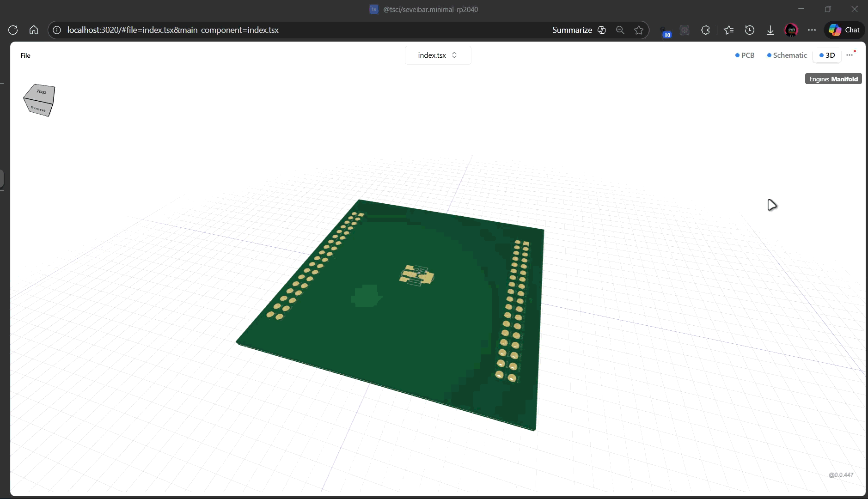Reload the page with the refresh icon
Image resolution: width=868 pixels, height=499 pixels.
coord(13,30)
